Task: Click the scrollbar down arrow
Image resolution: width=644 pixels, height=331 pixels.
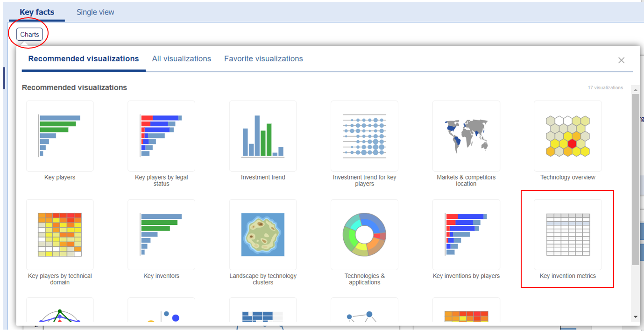Action: pyautogui.click(x=635, y=317)
